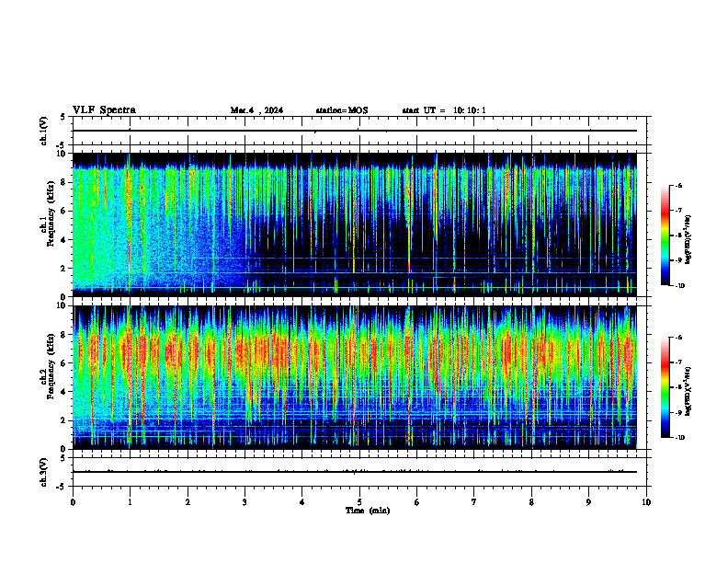The width and height of the screenshot is (728, 563).
Task: Click the "start UT = 10:10: 1" text
Action: [444, 110]
